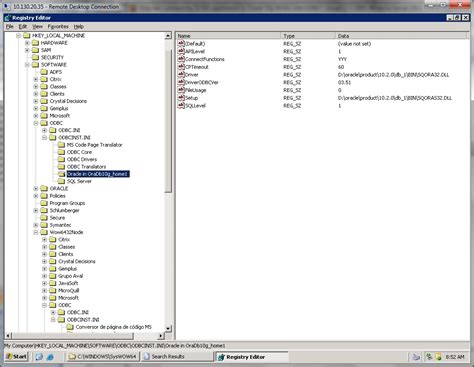Image resolution: width=474 pixels, height=367 pixels.
Task: Select the Oracle in OraDb10g_home1 key
Action: tap(98, 174)
